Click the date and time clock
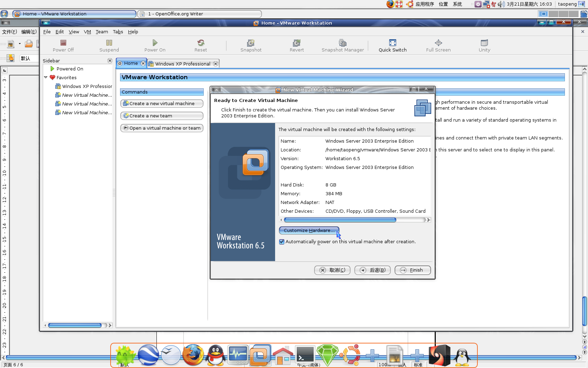This screenshot has height=368, width=588. coord(529,4)
